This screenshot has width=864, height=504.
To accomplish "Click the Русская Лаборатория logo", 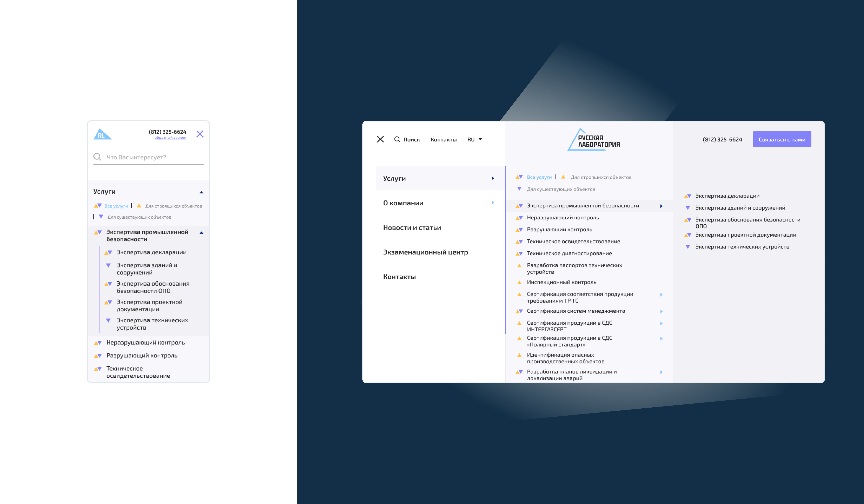I will pos(594,140).
